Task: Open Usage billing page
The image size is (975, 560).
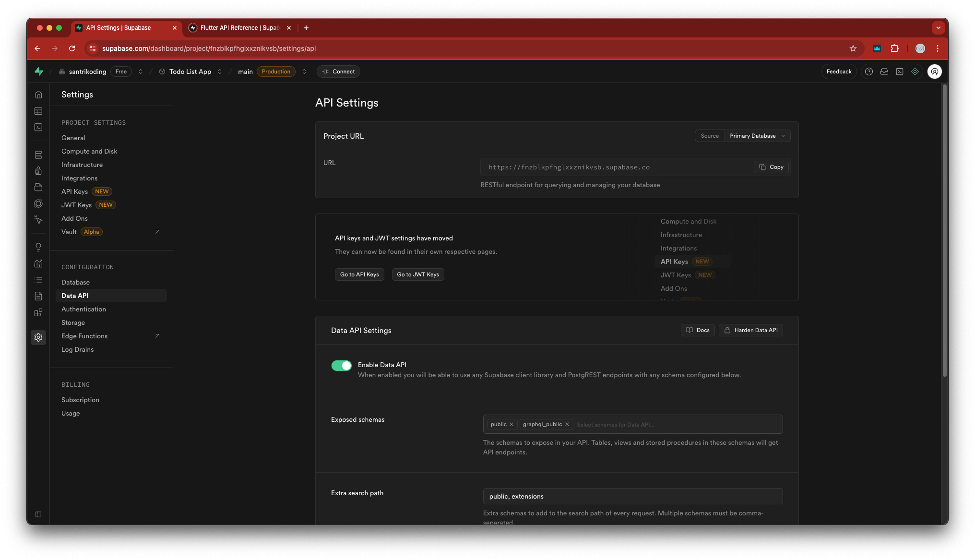Action: tap(71, 413)
